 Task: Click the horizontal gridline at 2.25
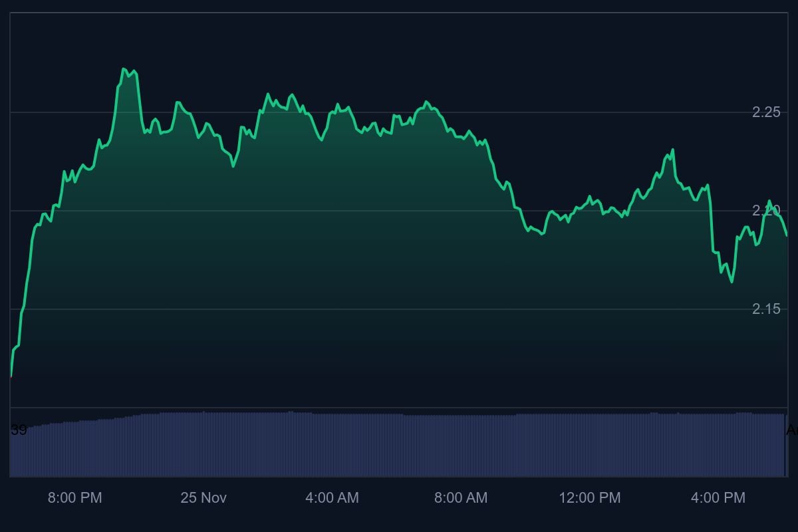[532, 112]
